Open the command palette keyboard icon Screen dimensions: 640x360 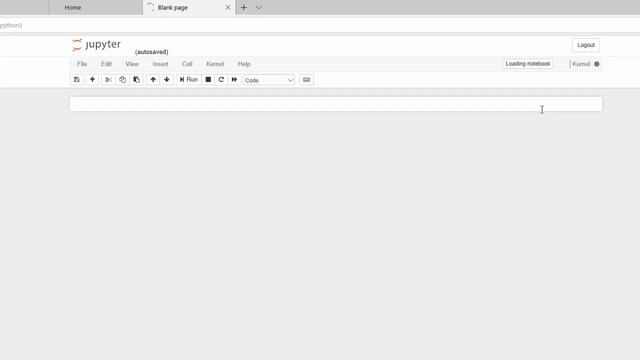pyautogui.click(x=307, y=80)
